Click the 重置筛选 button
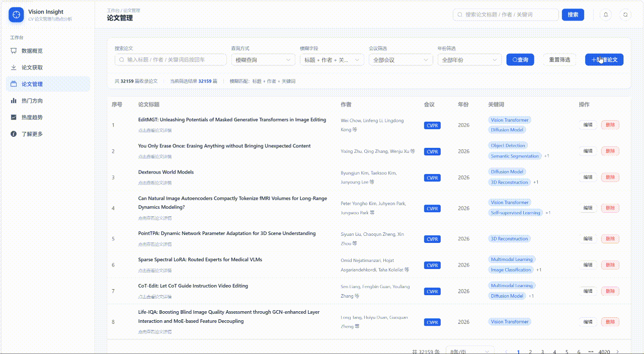The width and height of the screenshot is (644, 354). pyautogui.click(x=559, y=60)
